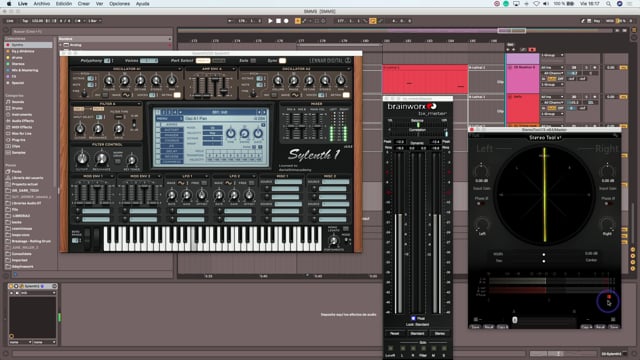Click Oscillator A1 wave shape selector

click(126, 95)
